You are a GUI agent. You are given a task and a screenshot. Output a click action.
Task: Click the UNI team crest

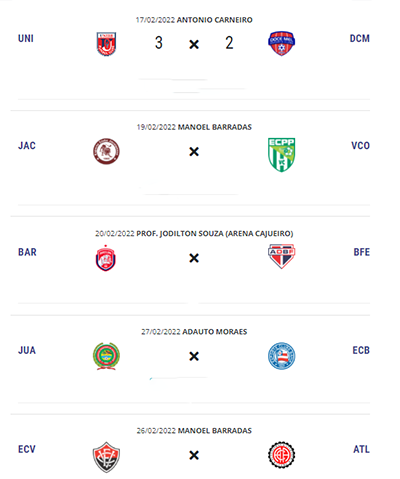tap(106, 44)
